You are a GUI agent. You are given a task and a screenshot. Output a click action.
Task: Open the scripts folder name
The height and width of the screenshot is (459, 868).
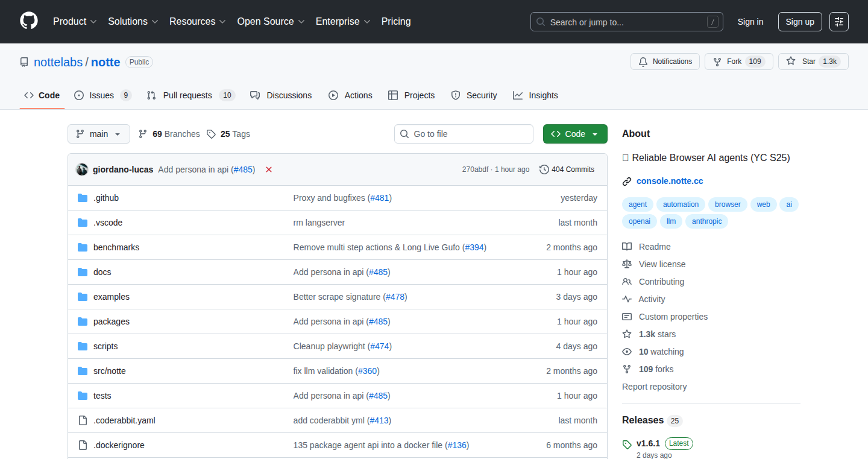pos(105,346)
